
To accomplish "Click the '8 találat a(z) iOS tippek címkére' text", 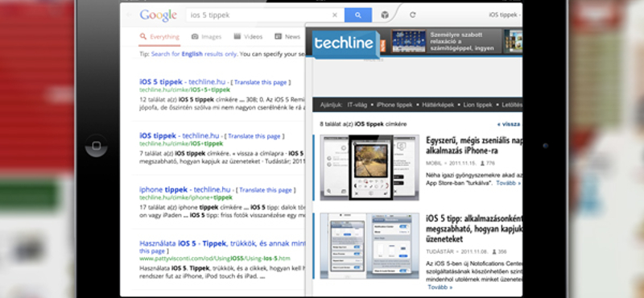I will 363,124.
